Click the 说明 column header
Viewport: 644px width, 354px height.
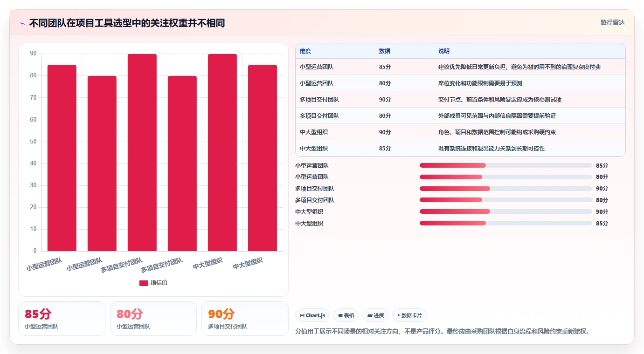click(444, 51)
